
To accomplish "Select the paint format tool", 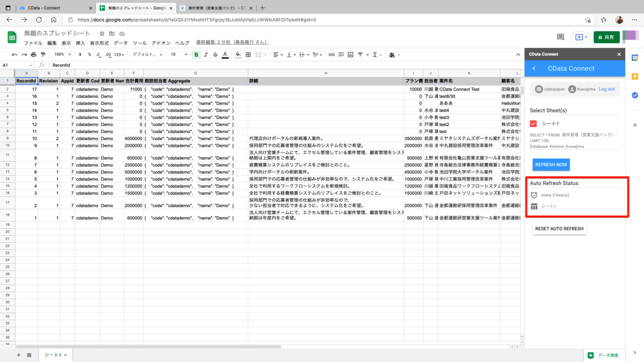I will [x=43, y=55].
